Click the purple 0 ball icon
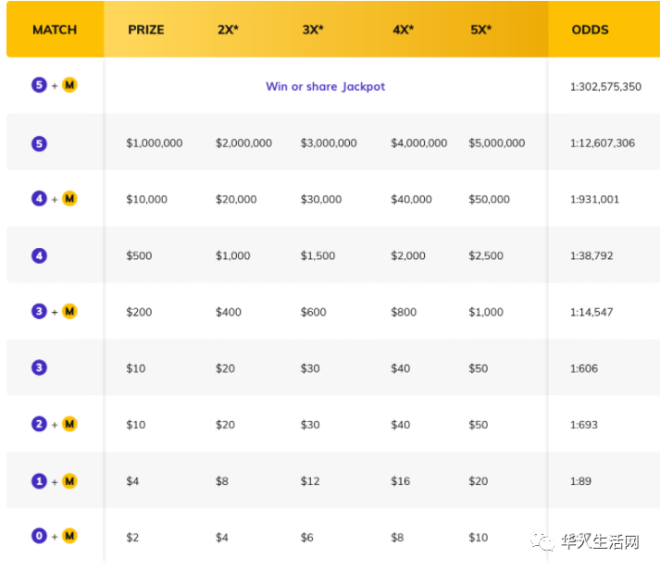Screen dimensions: 660x570 (x=39, y=536)
